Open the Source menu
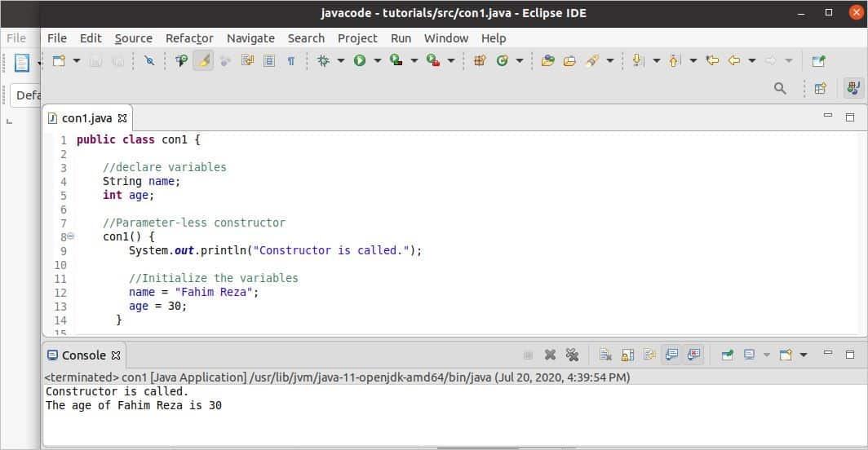The height and width of the screenshot is (450, 868). (134, 38)
